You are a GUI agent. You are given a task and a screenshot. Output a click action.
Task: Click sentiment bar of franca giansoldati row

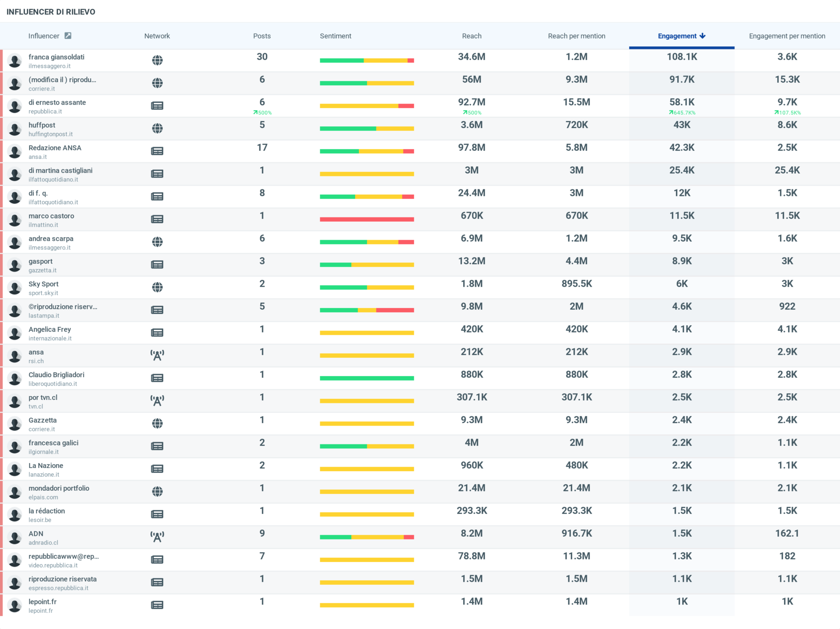(367, 60)
